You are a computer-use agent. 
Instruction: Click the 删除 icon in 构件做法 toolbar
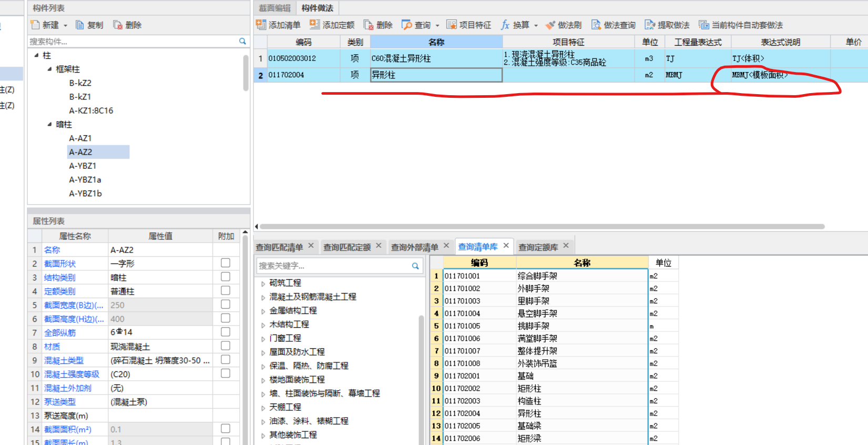pyautogui.click(x=369, y=25)
